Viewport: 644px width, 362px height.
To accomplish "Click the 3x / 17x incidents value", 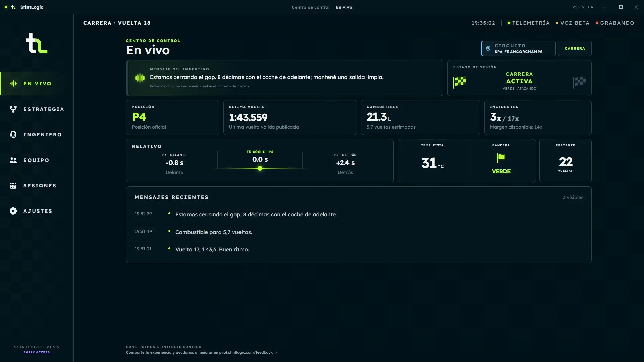I will pos(504,117).
